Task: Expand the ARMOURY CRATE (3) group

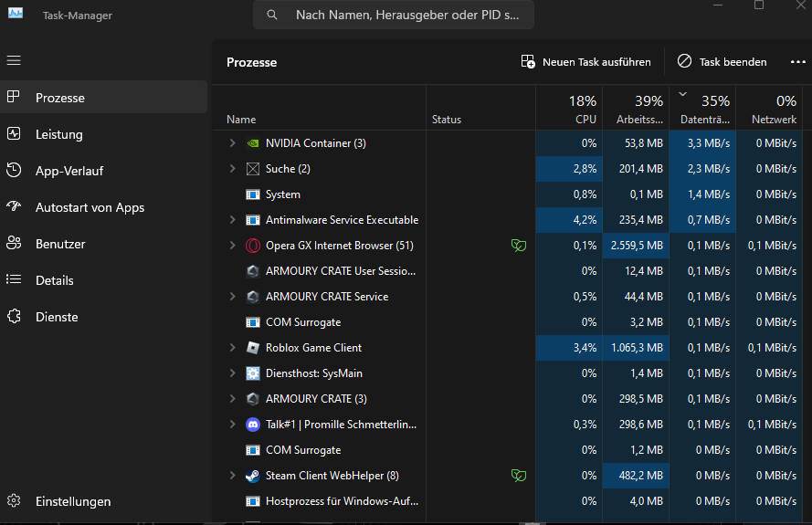Action: pos(233,399)
